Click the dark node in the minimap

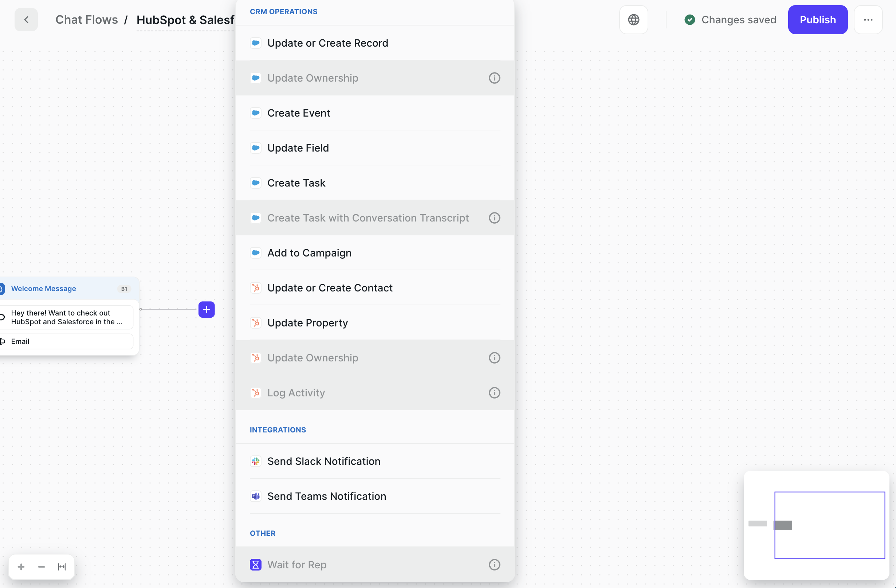tap(783, 525)
